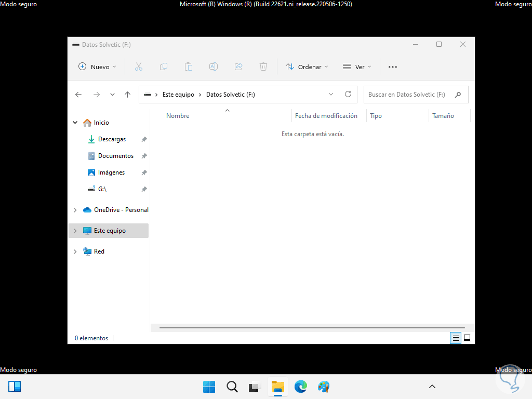The height and width of the screenshot is (399, 532).
Task: Expand OneDrive - Personal tree node
Action: [75, 210]
